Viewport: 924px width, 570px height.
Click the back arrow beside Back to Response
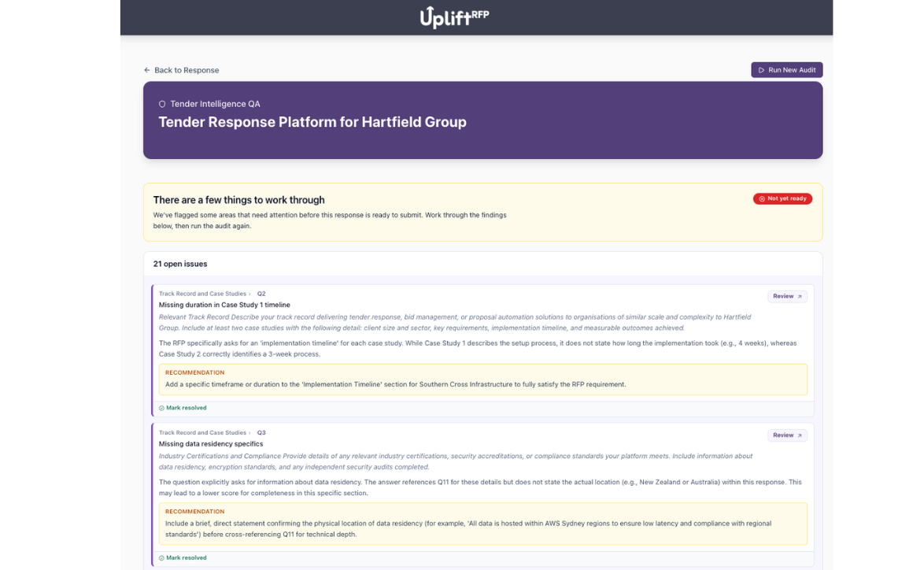[x=146, y=70]
